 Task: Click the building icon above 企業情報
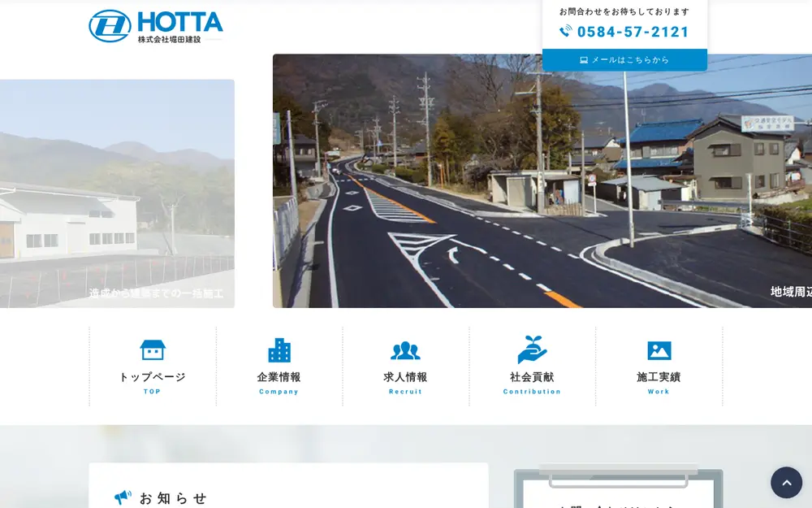279,350
